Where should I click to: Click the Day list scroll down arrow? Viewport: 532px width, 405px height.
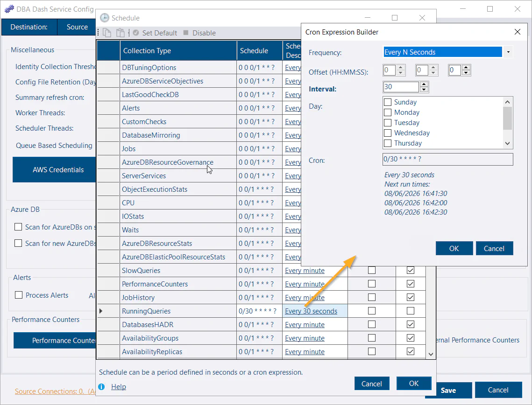click(x=507, y=143)
